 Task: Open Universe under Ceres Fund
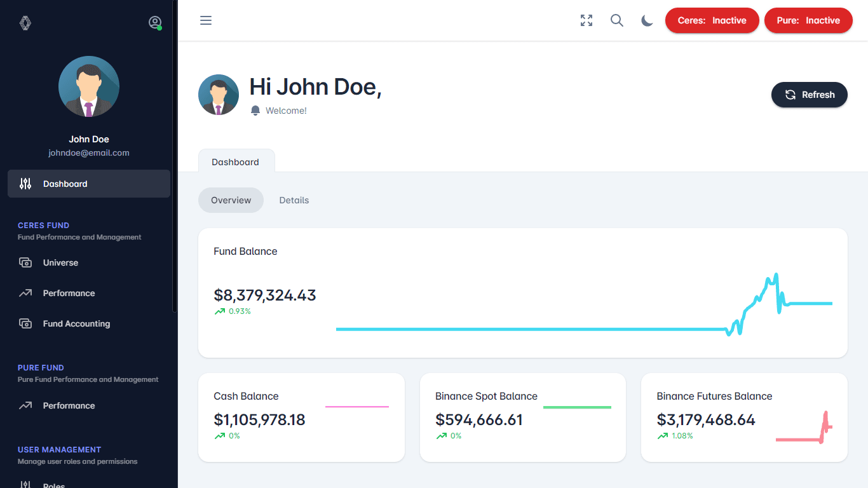point(60,262)
